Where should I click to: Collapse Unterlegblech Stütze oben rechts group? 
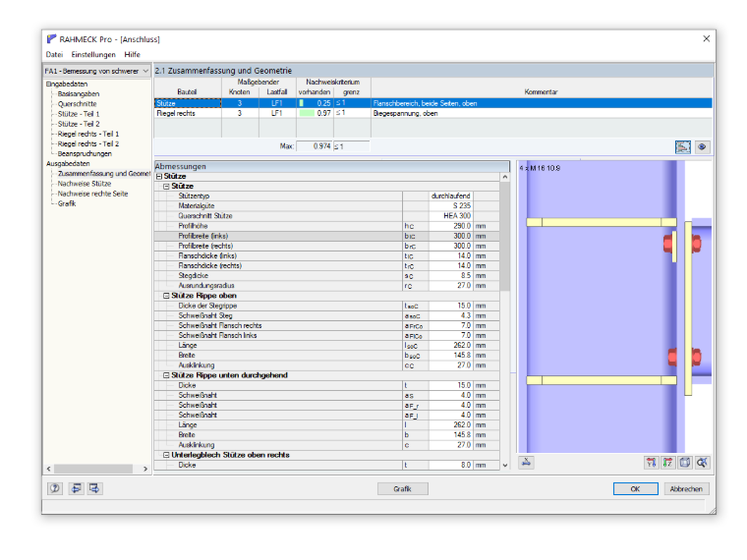coord(166,455)
